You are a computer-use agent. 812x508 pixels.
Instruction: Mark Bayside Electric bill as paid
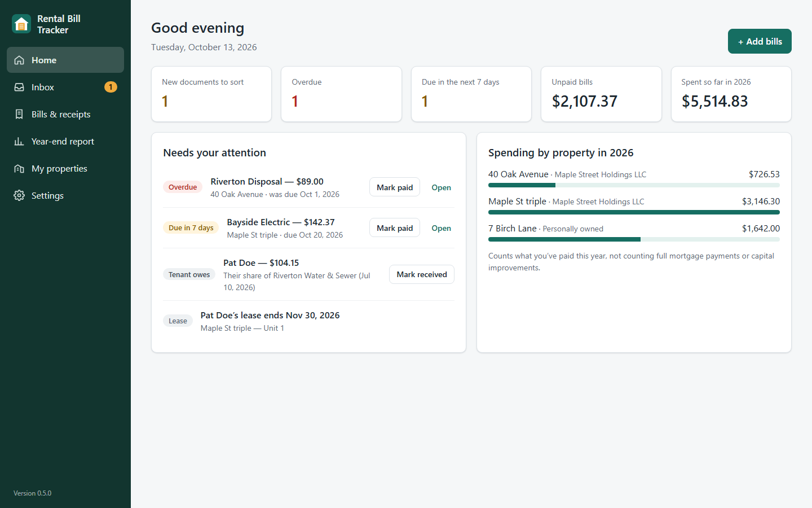pyautogui.click(x=395, y=228)
